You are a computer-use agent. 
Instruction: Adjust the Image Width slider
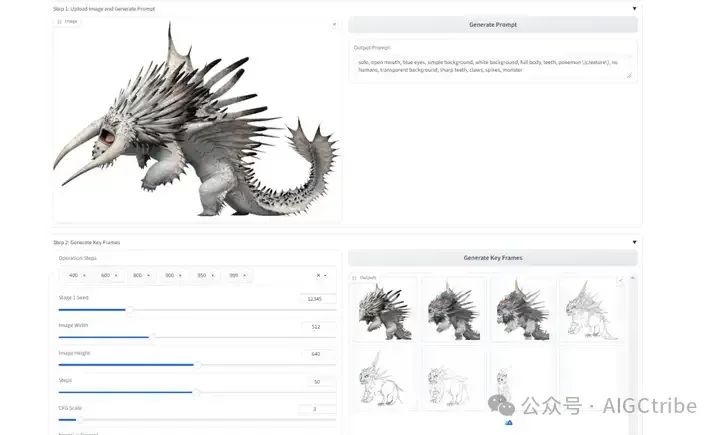[x=197, y=338]
